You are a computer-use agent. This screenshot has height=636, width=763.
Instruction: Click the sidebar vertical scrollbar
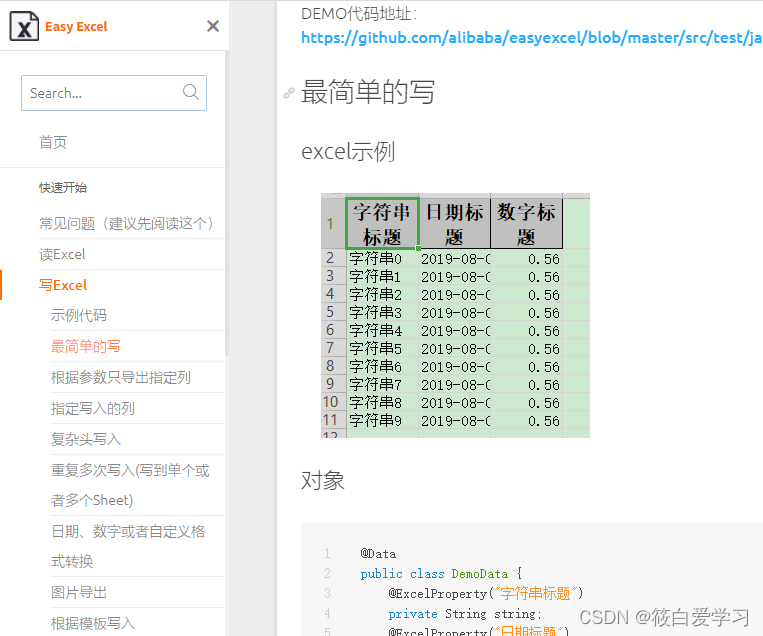click(227, 204)
